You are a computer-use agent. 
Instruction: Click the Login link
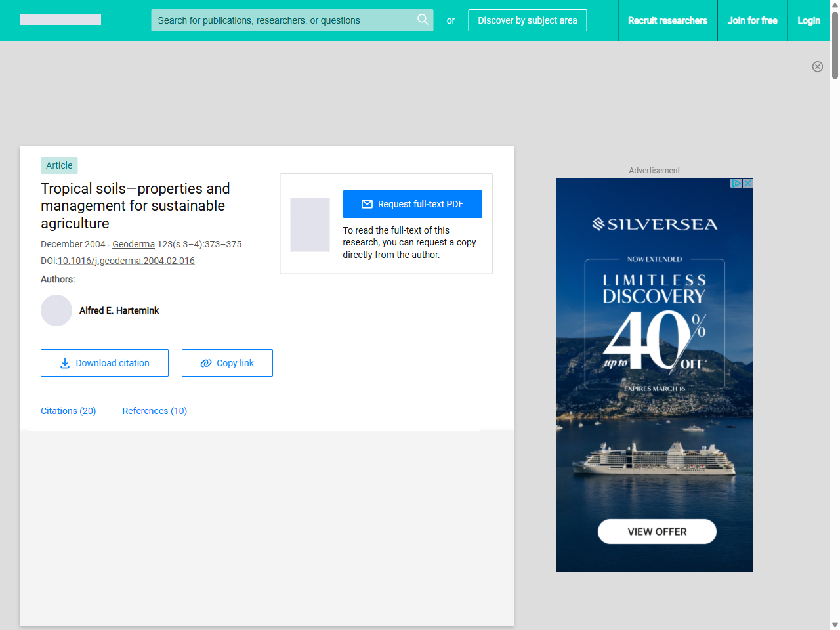808,20
